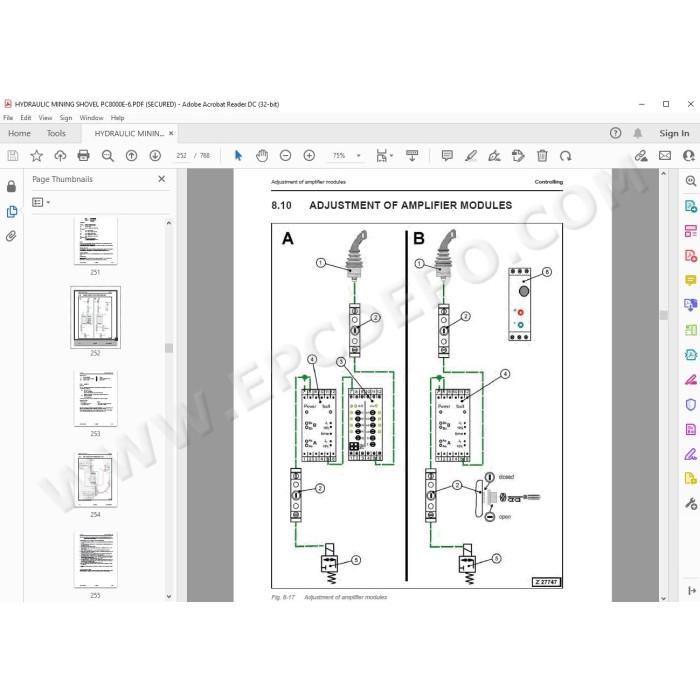Add a bookmark with the star icon

36,155
